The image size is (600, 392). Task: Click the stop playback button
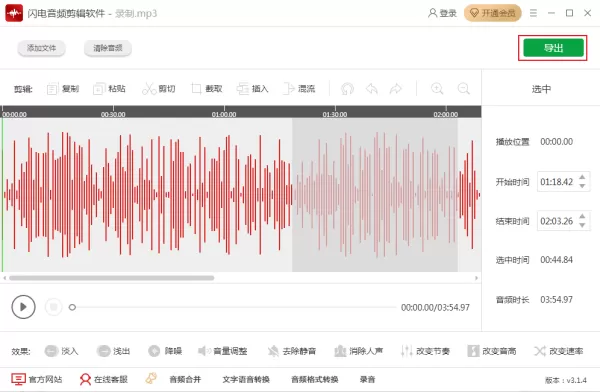53,307
